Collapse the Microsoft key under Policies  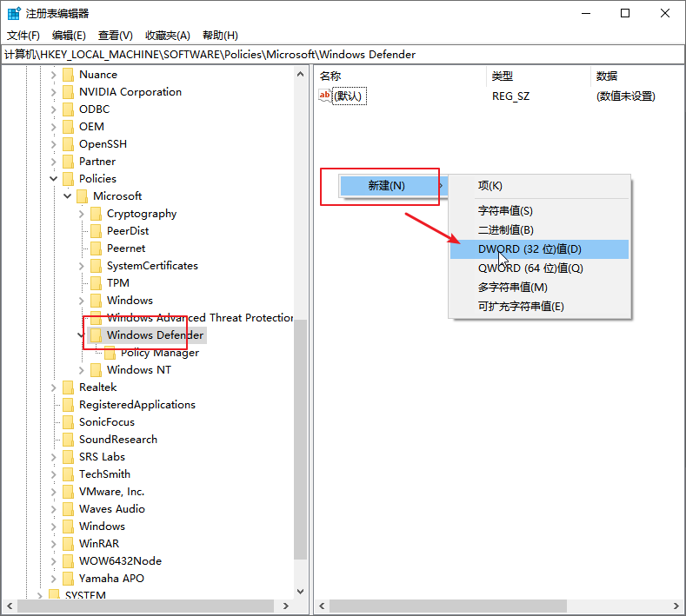click(x=68, y=196)
